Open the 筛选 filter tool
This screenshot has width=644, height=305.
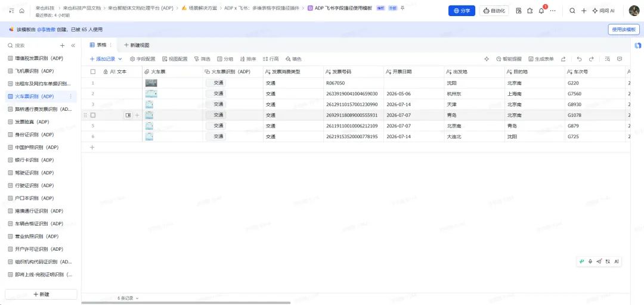202,59
